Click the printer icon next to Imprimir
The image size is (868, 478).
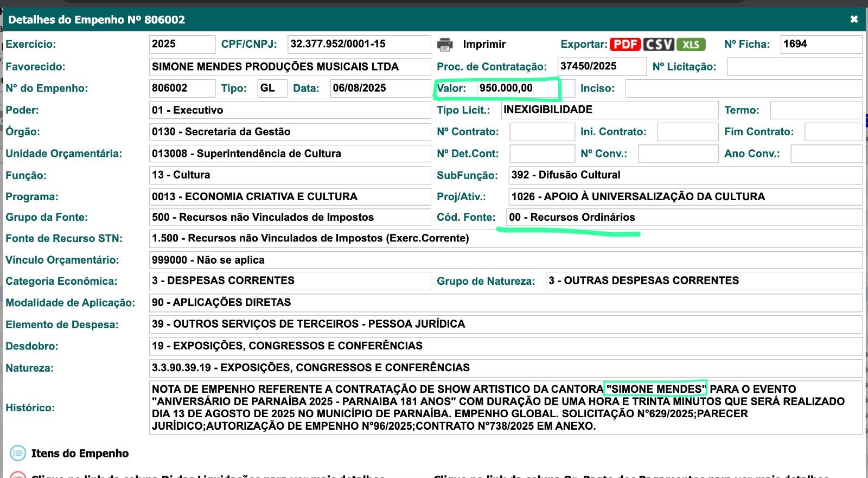(445, 44)
